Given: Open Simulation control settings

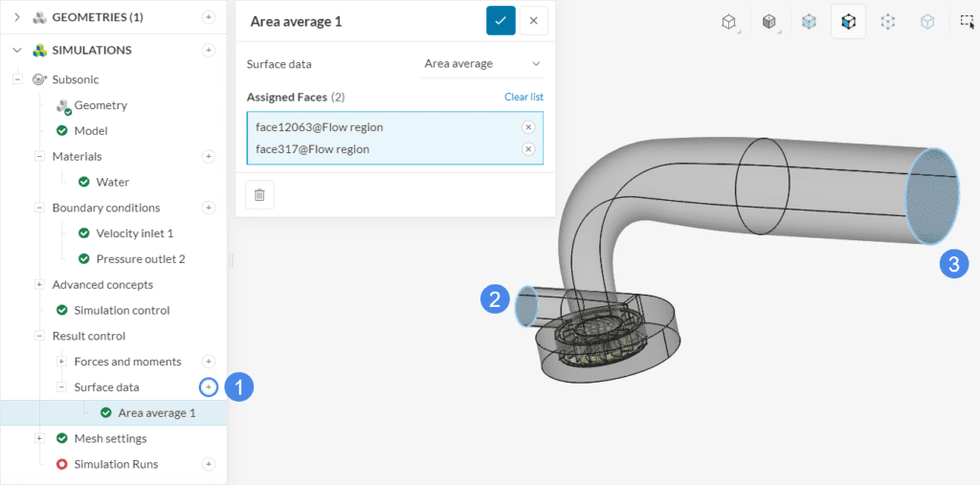Looking at the screenshot, I should [122, 310].
